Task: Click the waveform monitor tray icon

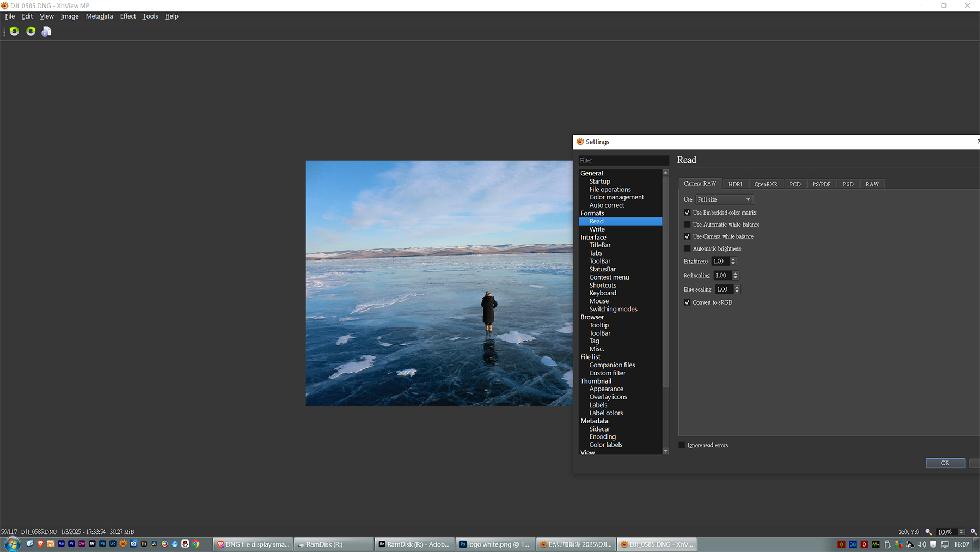Action: [875, 544]
